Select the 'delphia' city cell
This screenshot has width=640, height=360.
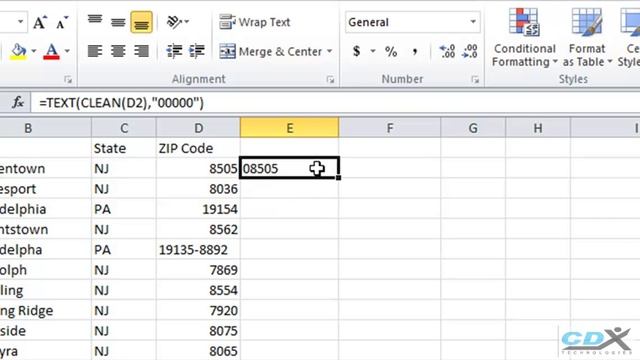45,209
